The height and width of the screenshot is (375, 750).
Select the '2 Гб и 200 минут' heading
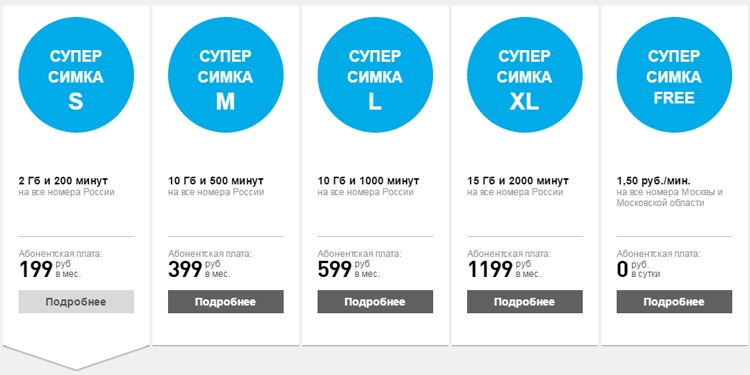click(63, 181)
